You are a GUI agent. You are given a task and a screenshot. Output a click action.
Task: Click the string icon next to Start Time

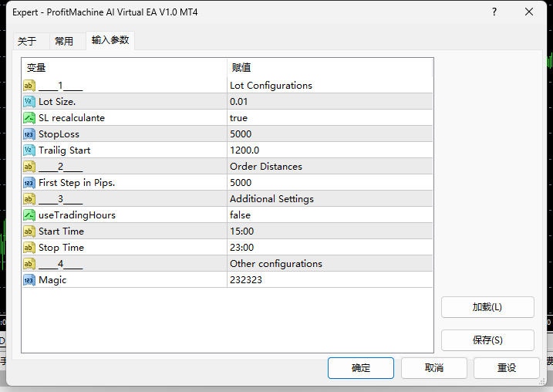tap(29, 231)
